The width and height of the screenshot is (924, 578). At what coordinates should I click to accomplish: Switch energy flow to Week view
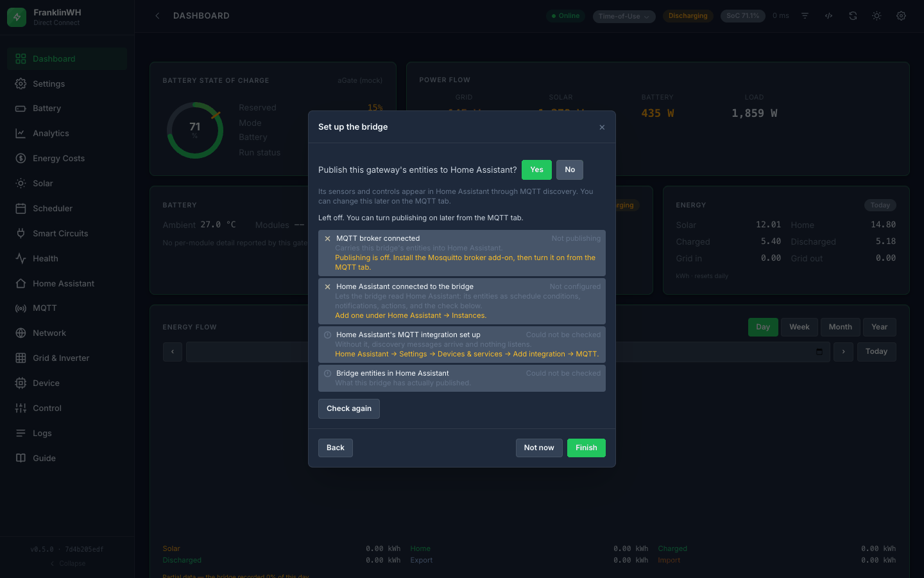click(x=799, y=327)
